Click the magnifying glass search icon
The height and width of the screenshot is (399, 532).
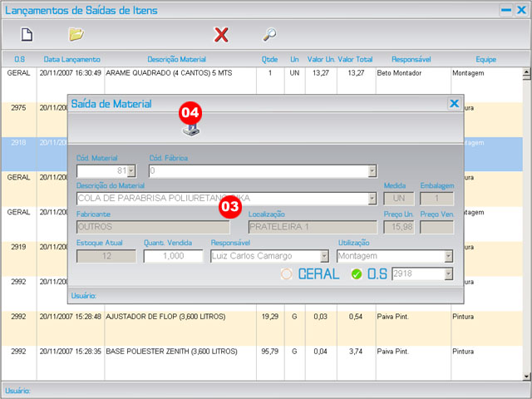[x=269, y=35]
